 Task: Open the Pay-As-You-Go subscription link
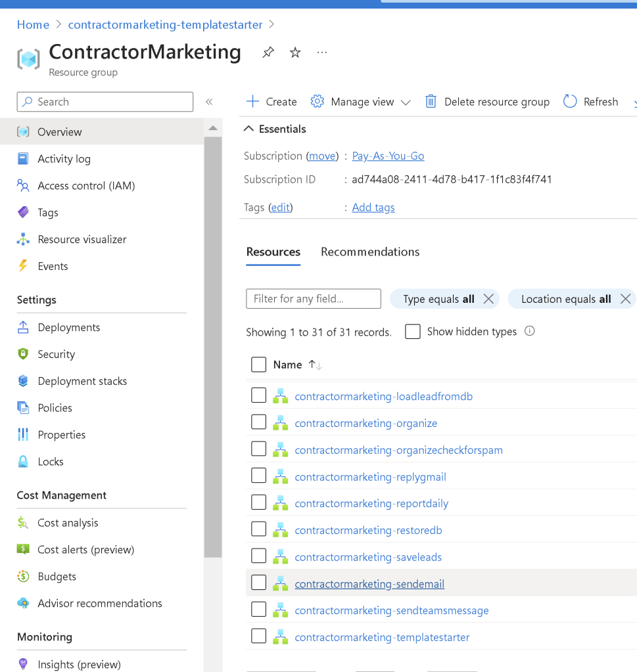click(388, 156)
